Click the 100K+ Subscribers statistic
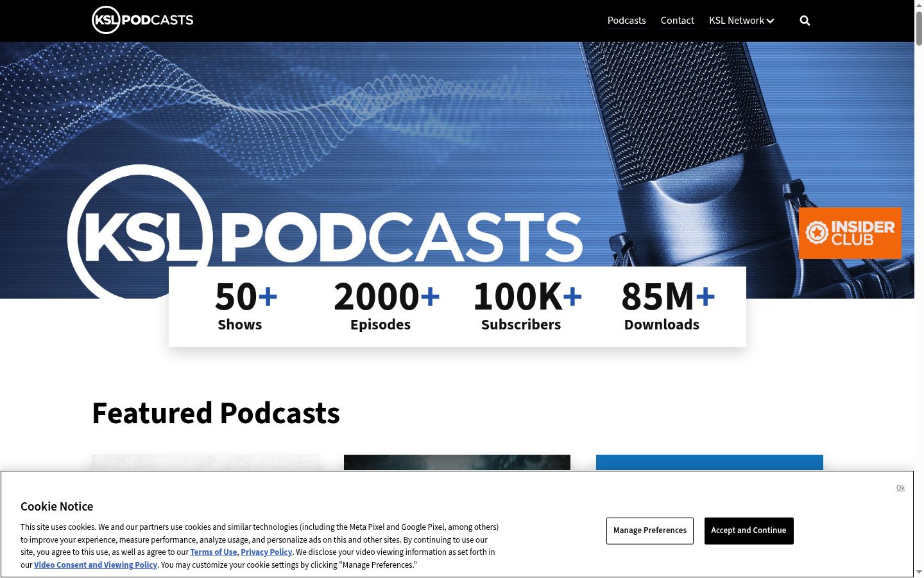The height and width of the screenshot is (578, 924). pyautogui.click(x=527, y=306)
